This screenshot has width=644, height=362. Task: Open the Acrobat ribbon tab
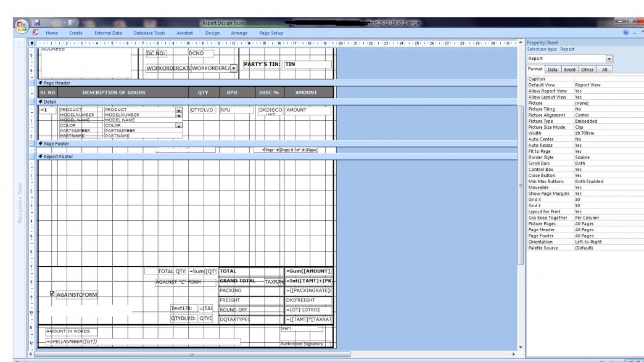(x=184, y=33)
